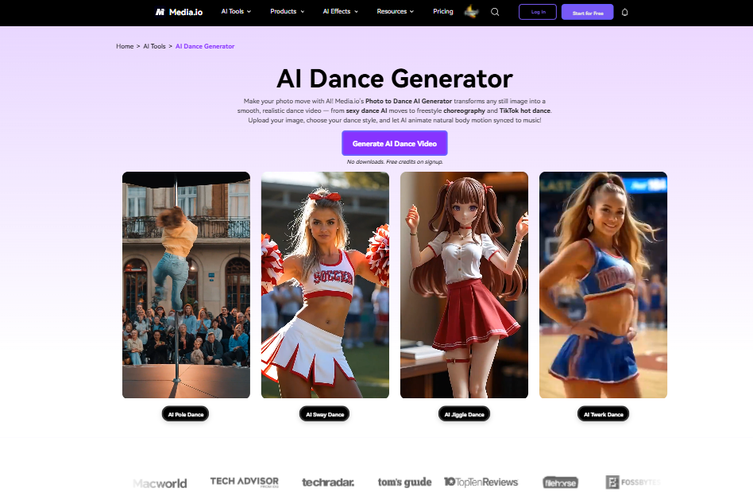Viewport: 753px width, 500px height.
Task: Open the pole dance preview thumbnail
Action: [186, 285]
